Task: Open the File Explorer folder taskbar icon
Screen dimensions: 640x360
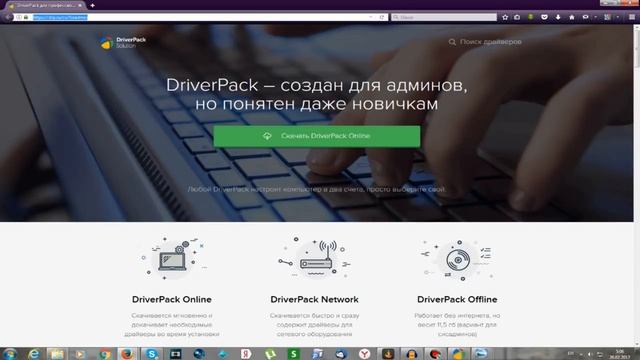Action: click(58, 354)
